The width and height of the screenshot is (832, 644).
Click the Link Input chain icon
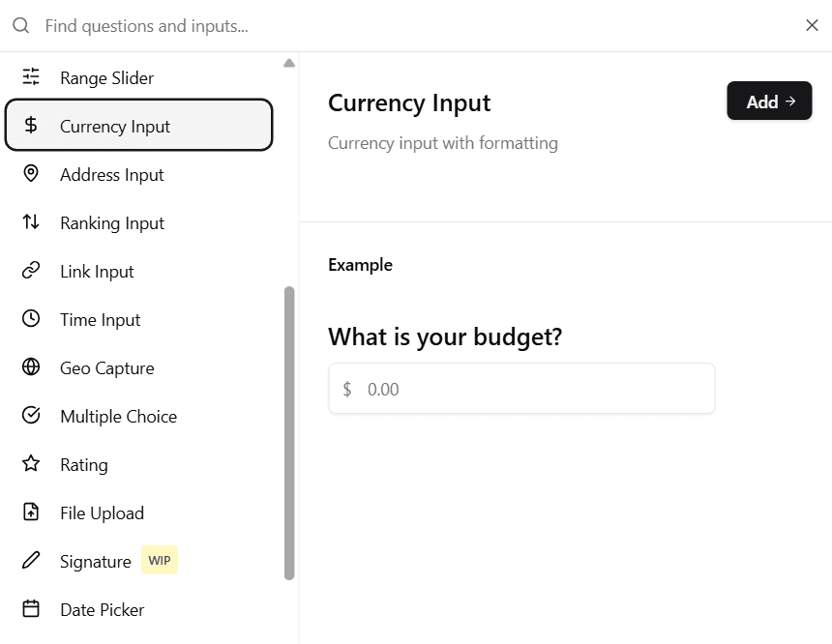coord(30,271)
